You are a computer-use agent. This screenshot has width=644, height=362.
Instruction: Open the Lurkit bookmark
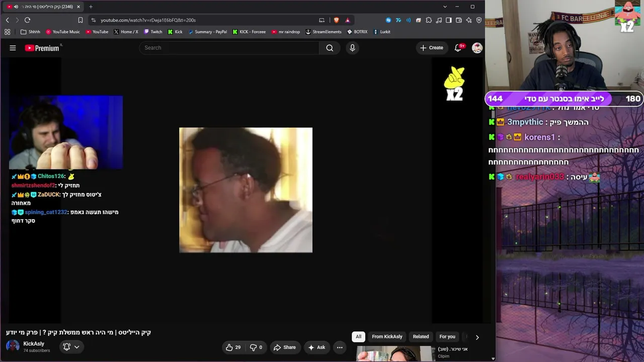click(x=382, y=32)
